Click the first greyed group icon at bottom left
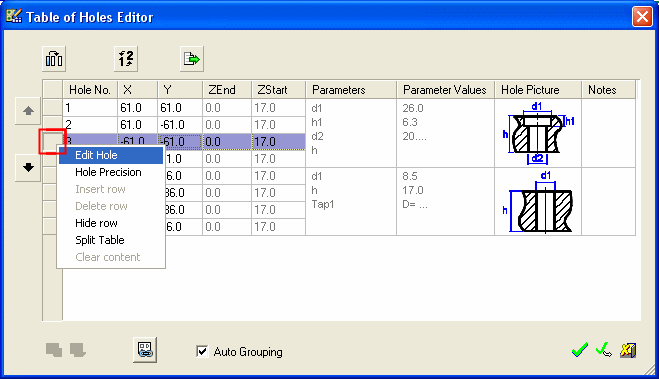 click(x=54, y=350)
